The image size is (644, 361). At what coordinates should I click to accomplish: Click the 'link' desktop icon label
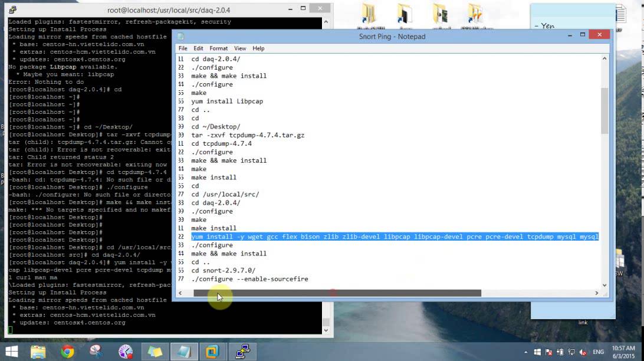point(583,323)
